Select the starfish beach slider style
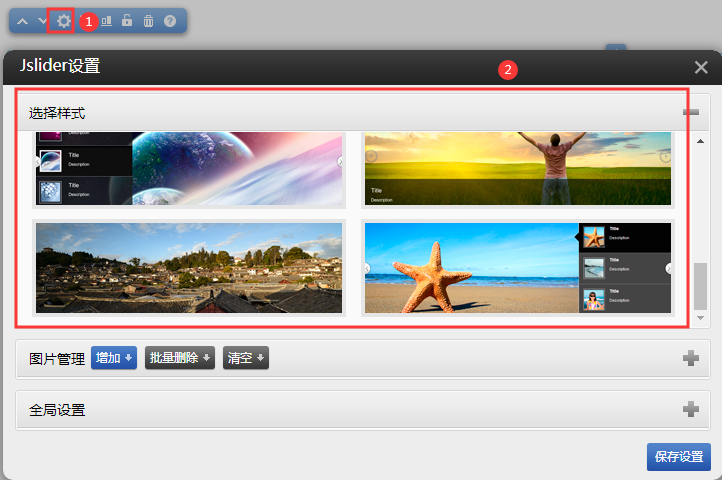The height and width of the screenshot is (480, 722). (518, 268)
